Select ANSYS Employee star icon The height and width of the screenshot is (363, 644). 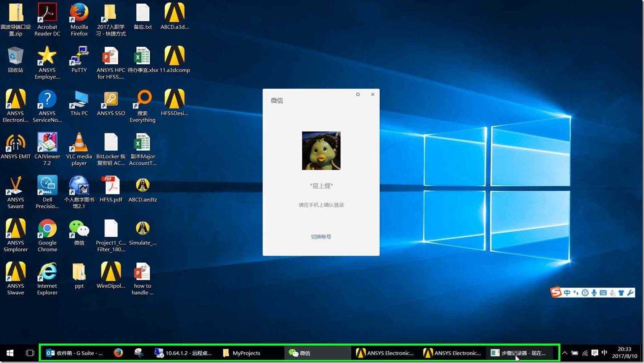pyautogui.click(x=47, y=63)
